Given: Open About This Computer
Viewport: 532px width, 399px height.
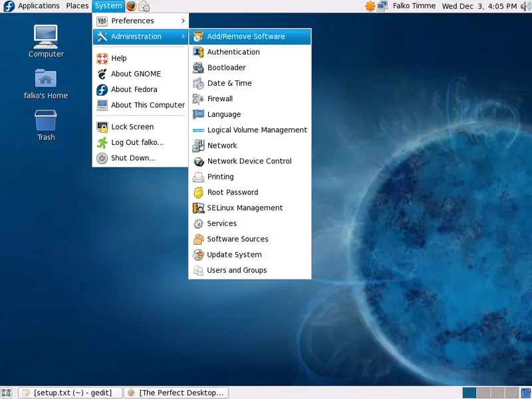Looking at the screenshot, I should [140, 105].
